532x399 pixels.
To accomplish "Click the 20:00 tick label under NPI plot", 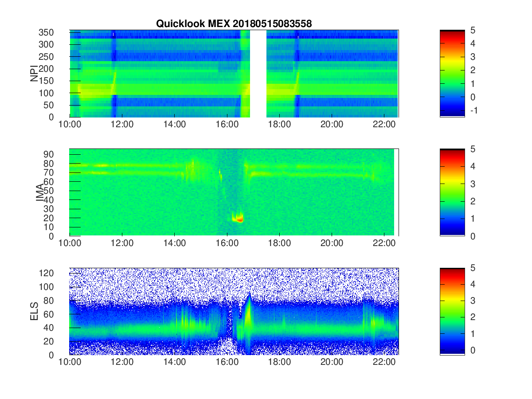I will (x=332, y=125).
